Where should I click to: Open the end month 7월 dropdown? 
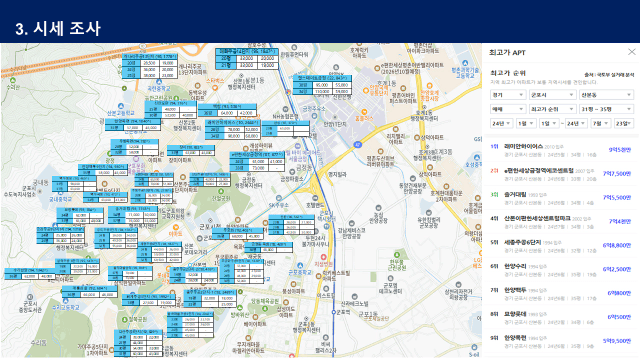[x=600, y=123]
